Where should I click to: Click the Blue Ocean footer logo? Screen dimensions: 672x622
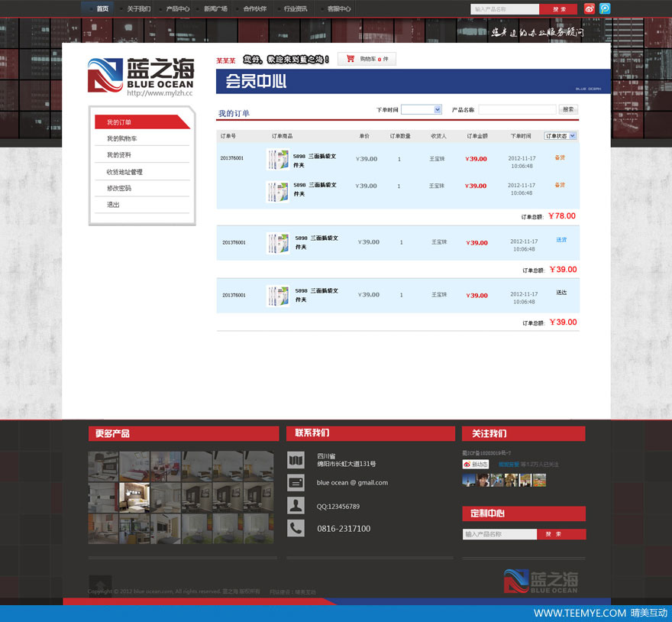click(x=541, y=582)
